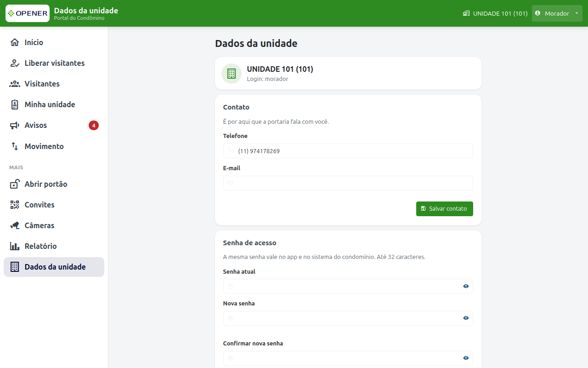Viewport: 588px width, 368px height.
Task: Select Visitantes in the sidebar
Action: click(54, 84)
